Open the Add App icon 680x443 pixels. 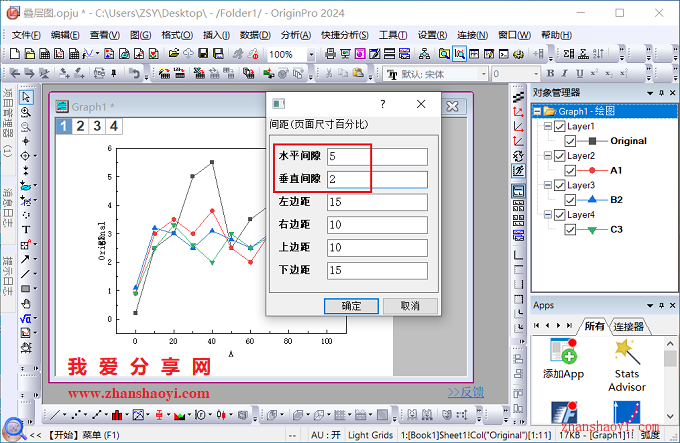pyautogui.click(x=563, y=359)
